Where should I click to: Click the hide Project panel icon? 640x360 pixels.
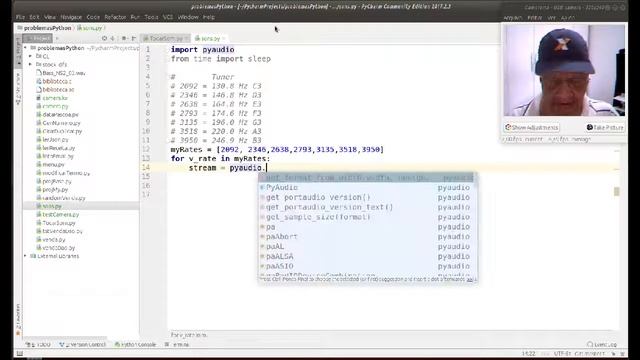tap(133, 38)
